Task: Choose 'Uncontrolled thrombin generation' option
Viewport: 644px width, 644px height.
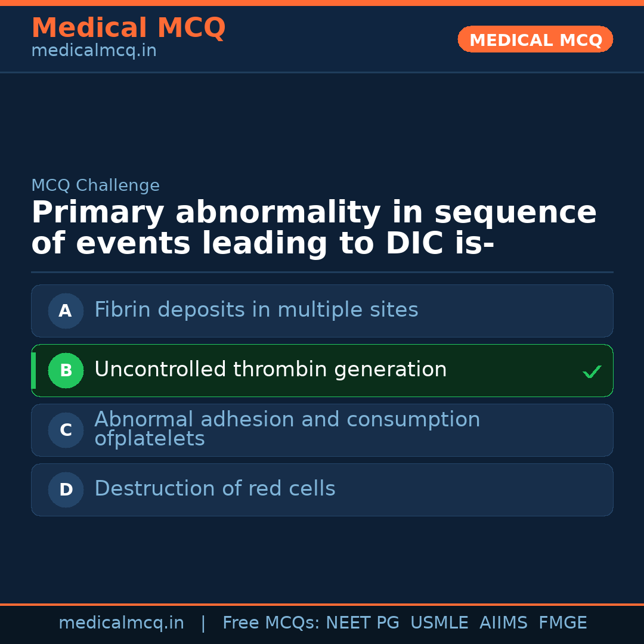Action: click(x=271, y=370)
